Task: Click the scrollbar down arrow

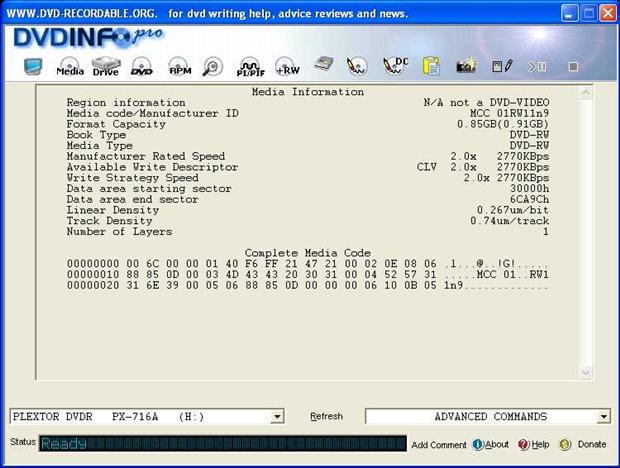Action: pos(586,372)
